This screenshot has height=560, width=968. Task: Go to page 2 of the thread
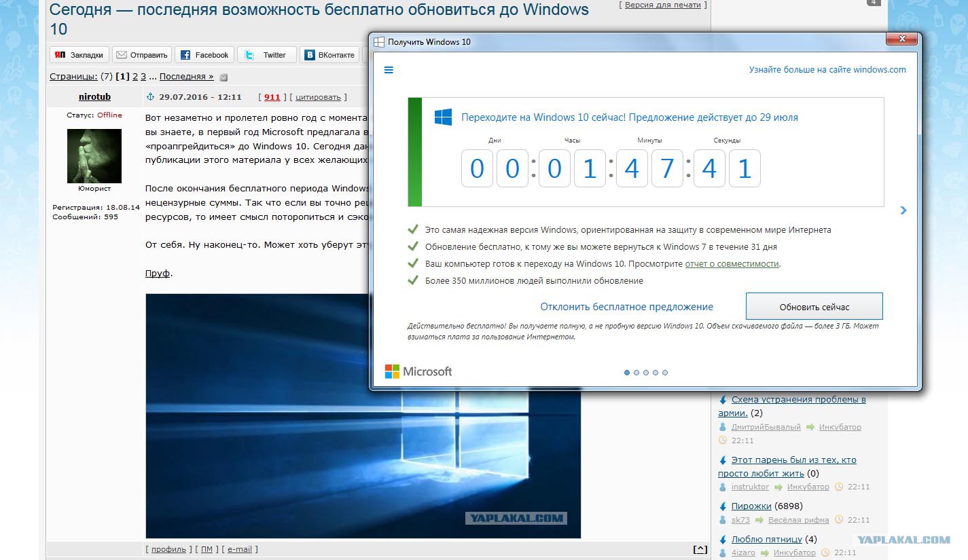coord(135,77)
